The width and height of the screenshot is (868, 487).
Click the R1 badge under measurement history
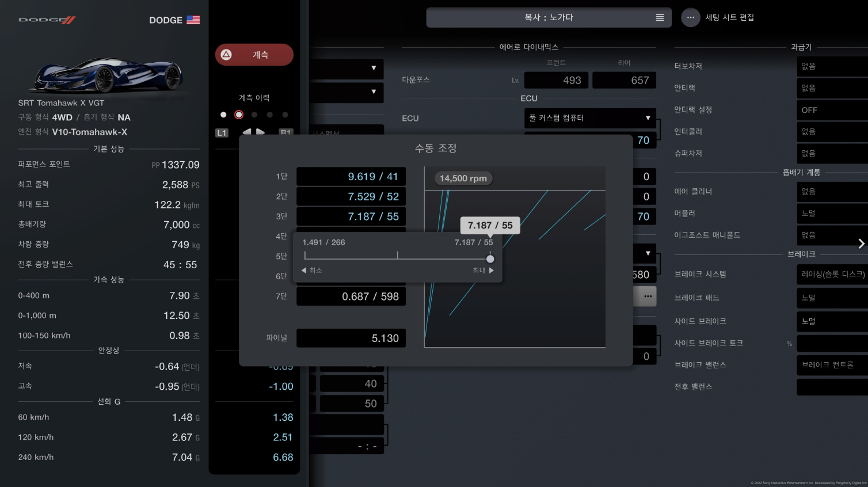pos(286,132)
